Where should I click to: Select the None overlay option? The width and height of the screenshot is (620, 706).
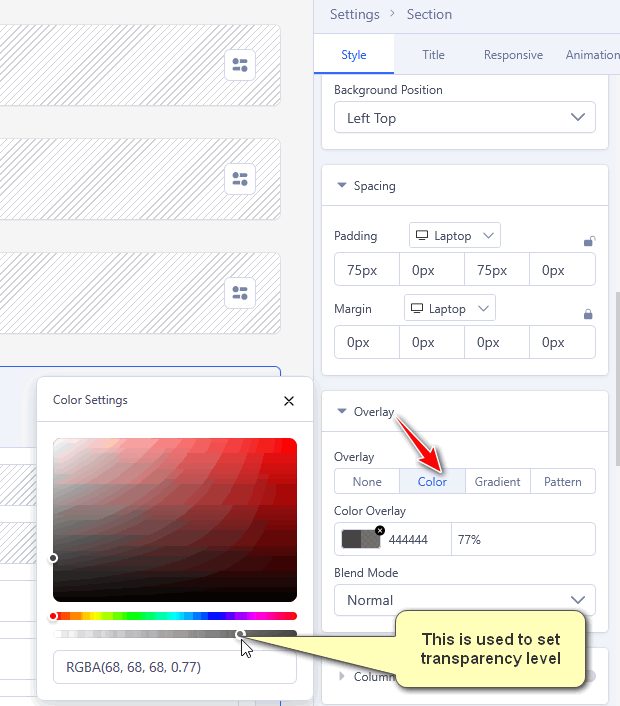click(367, 482)
